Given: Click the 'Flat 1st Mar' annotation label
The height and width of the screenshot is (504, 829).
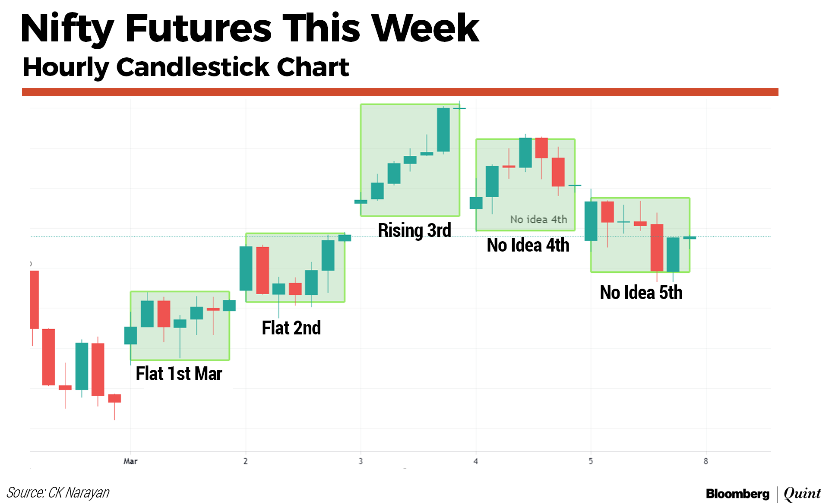Looking at the screenshot, I should (x=179, y=374).
